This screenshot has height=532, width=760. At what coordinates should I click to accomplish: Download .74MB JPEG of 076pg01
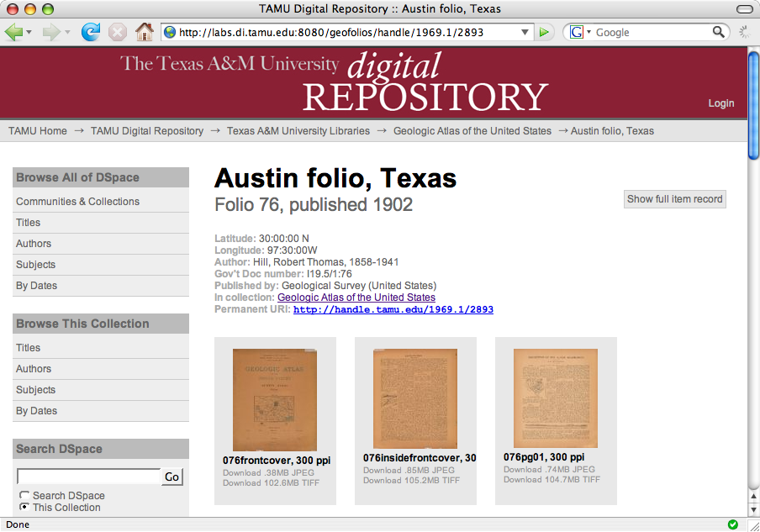coord(549,470)
